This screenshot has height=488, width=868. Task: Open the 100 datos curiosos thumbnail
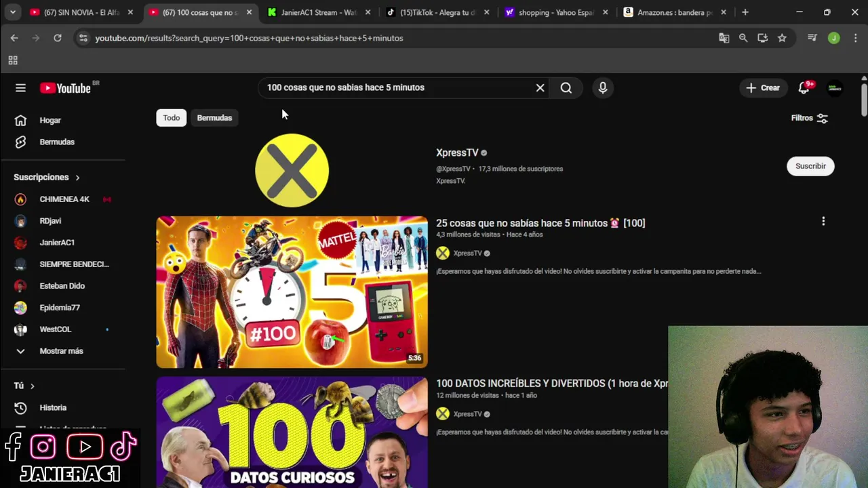tap(292, 432)
